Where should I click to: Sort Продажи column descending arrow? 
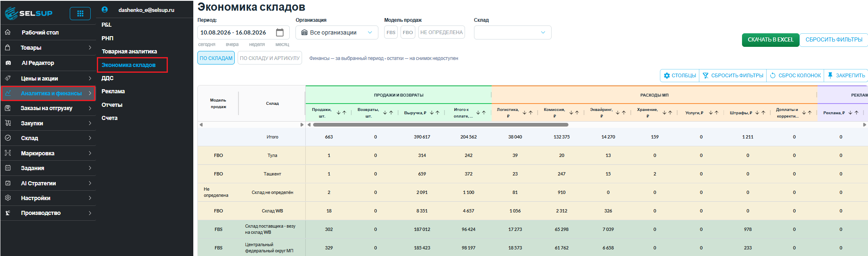(339, 113)
